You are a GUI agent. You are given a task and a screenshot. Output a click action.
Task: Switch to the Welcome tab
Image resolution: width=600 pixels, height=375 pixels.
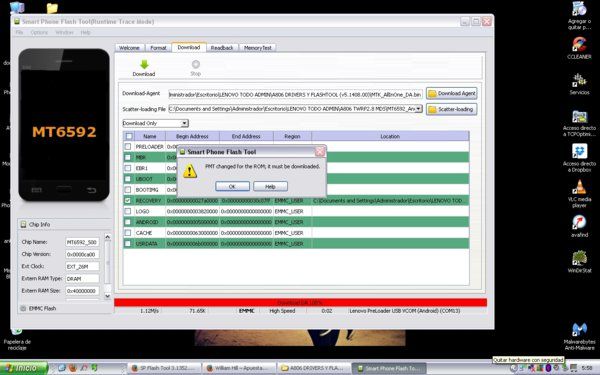pyautogui.click(x=129, y=48)
